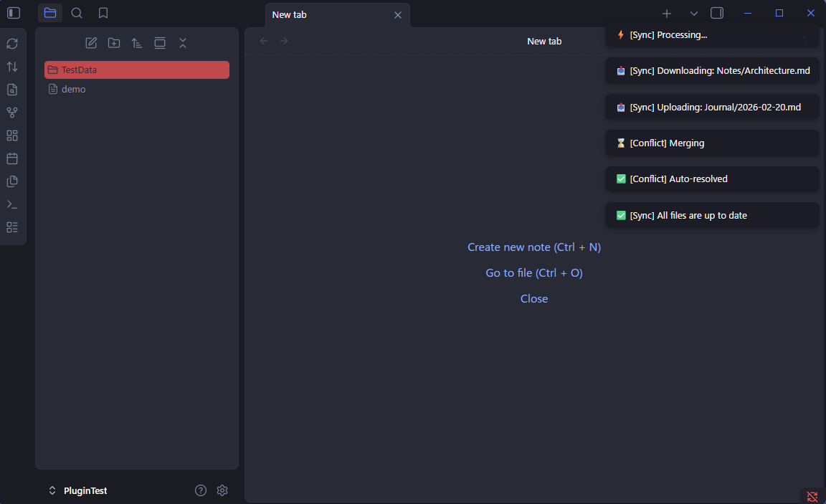Change the file sort order

(x=136, y=43)
